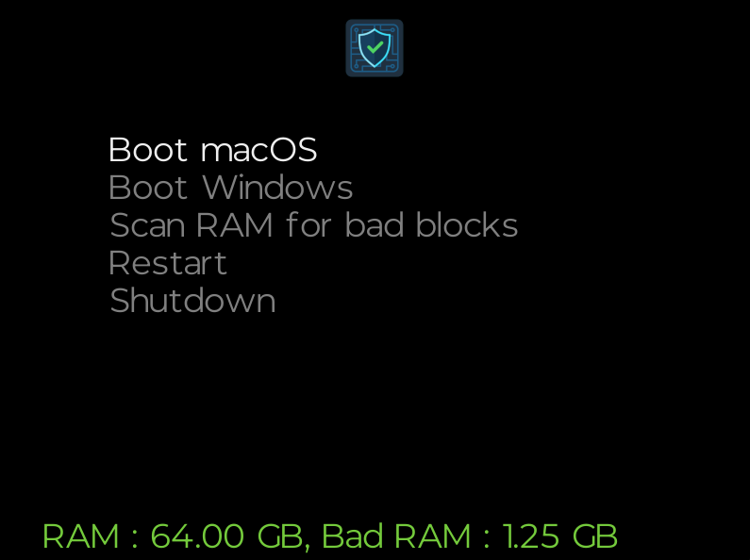Choose Boot Windows from the boot menu
The image size is (750, 560).
(230, 188)
